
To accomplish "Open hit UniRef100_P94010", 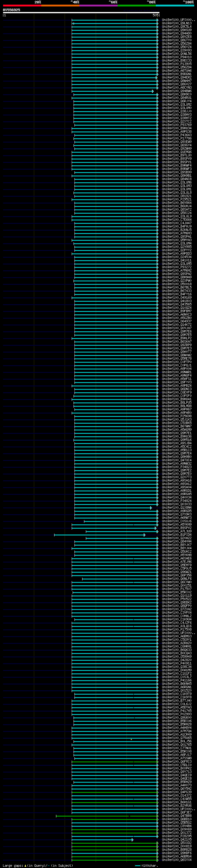I will [x=176, y=57].
